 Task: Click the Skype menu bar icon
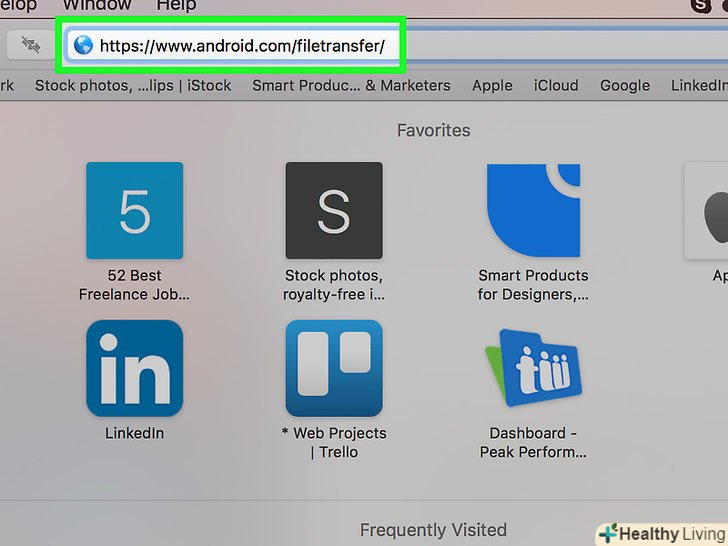point(701,6)
